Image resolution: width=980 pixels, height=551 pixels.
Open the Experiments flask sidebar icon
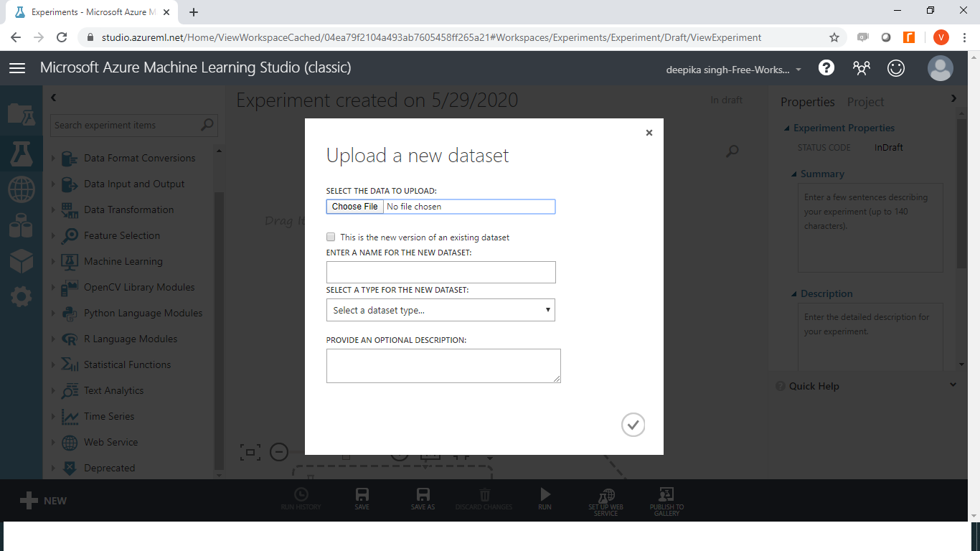point(21,153)
